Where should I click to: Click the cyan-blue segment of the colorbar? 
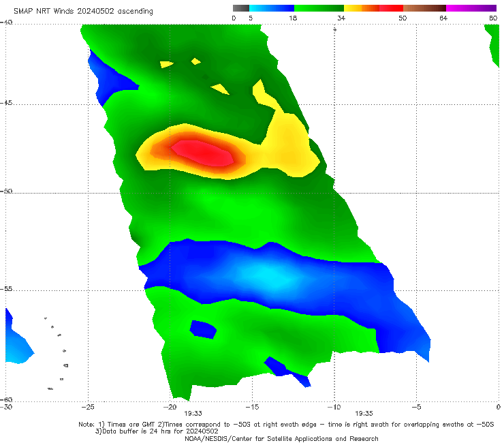[x=272, y=8]
